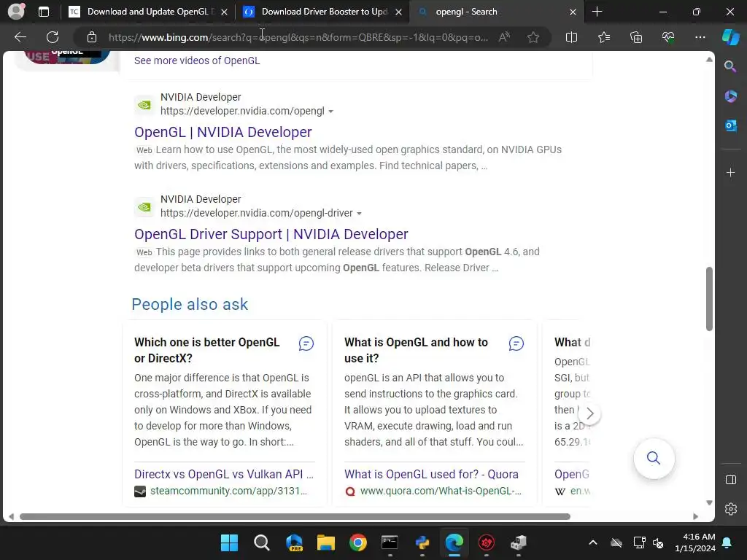
Task: Show hidden system tray icons
Action: click(592, 542)
